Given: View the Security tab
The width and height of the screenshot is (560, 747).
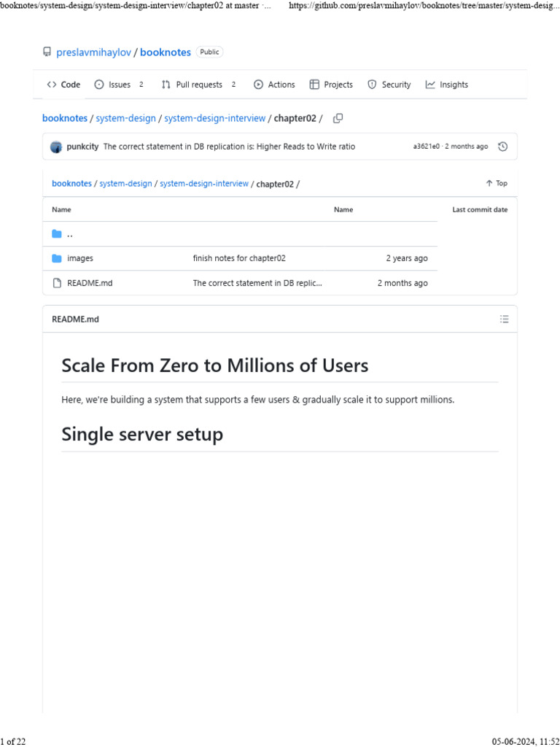Looking at the screenshot, I should click(x=389, y=85).
